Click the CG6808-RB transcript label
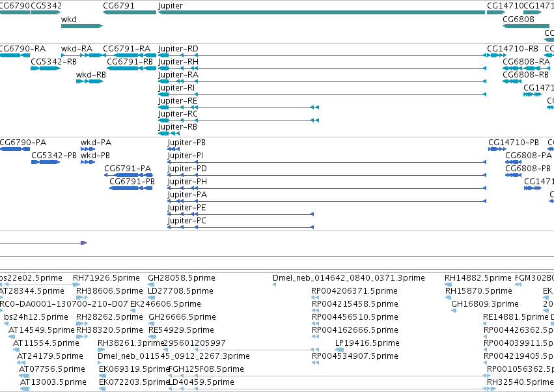The width and height of the screenshot is (554, 392). 526,75
